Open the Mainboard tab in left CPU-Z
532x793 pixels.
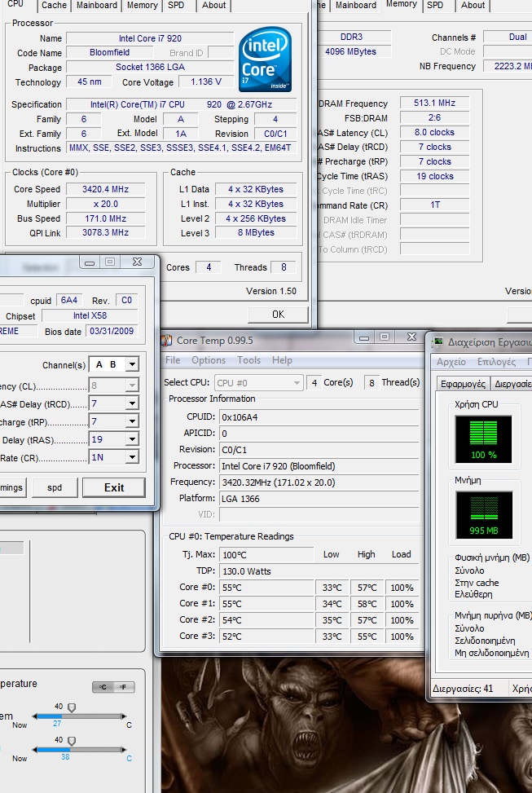pos(97,5)
